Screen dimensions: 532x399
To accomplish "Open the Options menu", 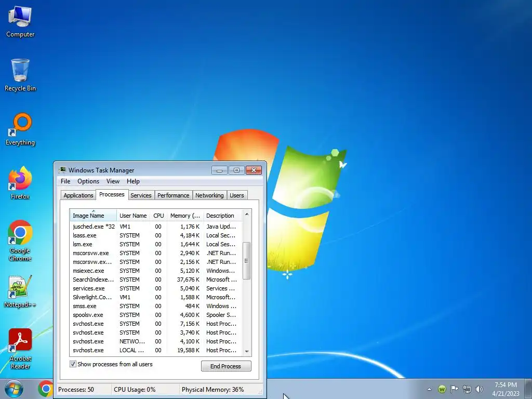I will tap(88, 181).
